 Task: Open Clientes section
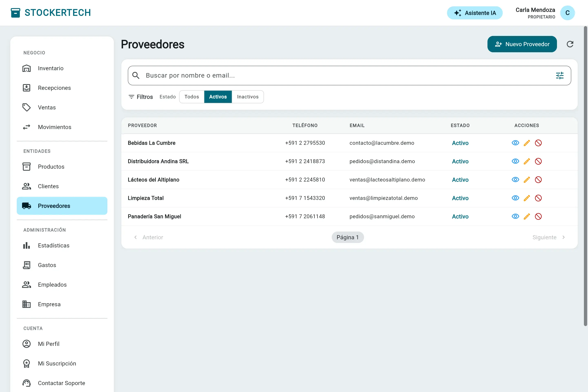tap(62, 186)
